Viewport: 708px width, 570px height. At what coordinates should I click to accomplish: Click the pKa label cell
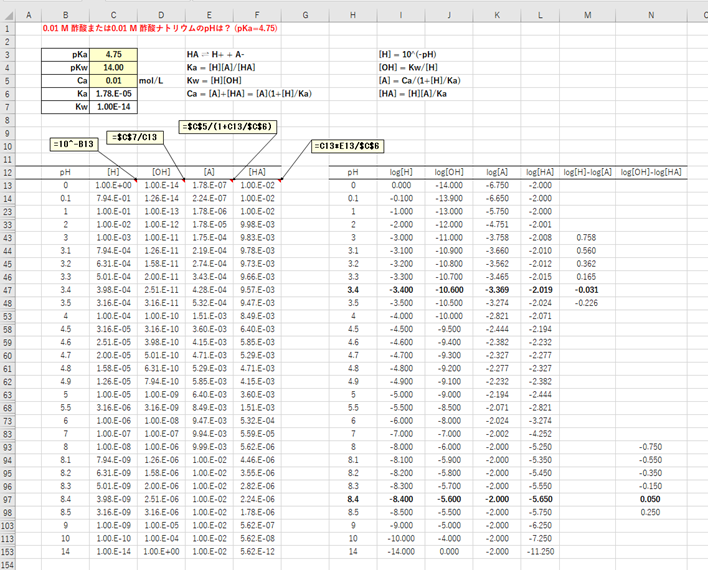65,55
